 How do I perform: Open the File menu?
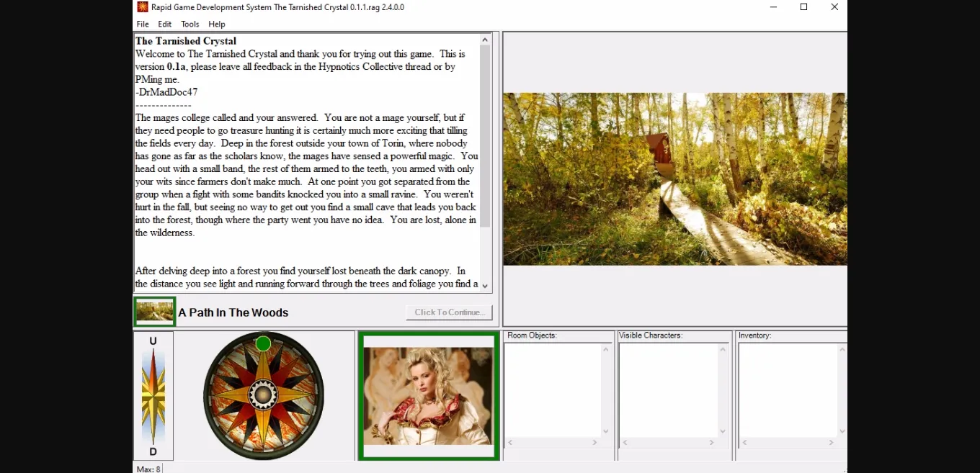pyautogui.click(x=143, y=24)
